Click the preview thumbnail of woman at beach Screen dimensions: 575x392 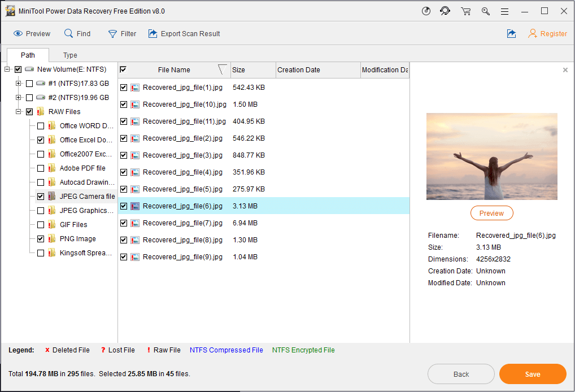pyautogui.click(x=491, y=156)
